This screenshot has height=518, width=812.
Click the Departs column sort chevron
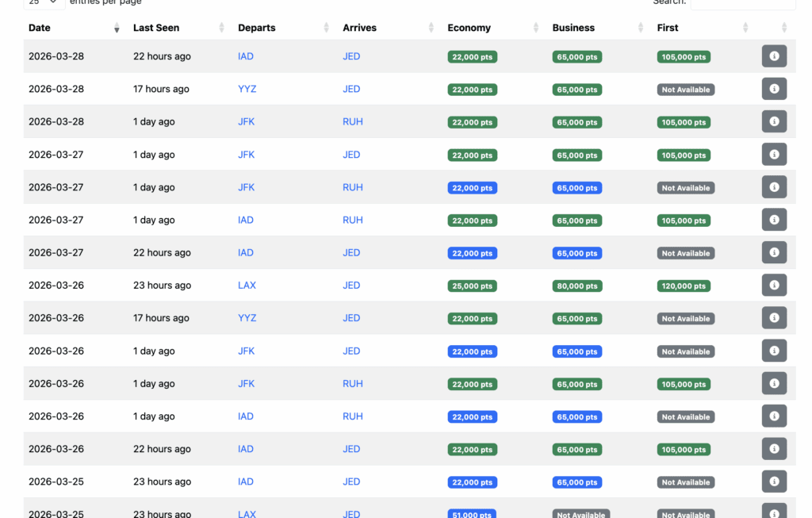(327, 27)
